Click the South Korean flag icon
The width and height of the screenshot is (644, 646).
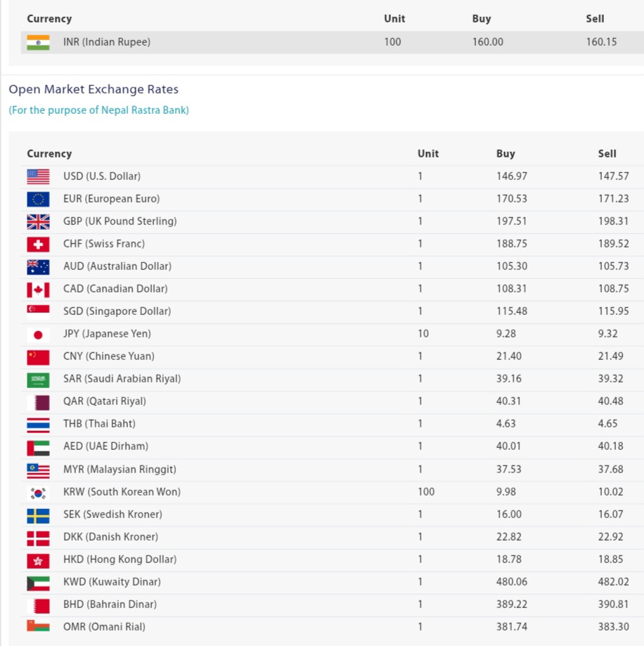pyautogui.click(x=38, y=492)
